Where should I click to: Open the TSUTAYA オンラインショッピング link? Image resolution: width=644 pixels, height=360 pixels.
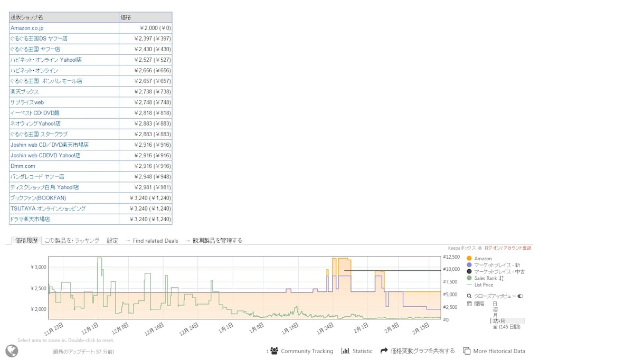click(x=48, y=209)
